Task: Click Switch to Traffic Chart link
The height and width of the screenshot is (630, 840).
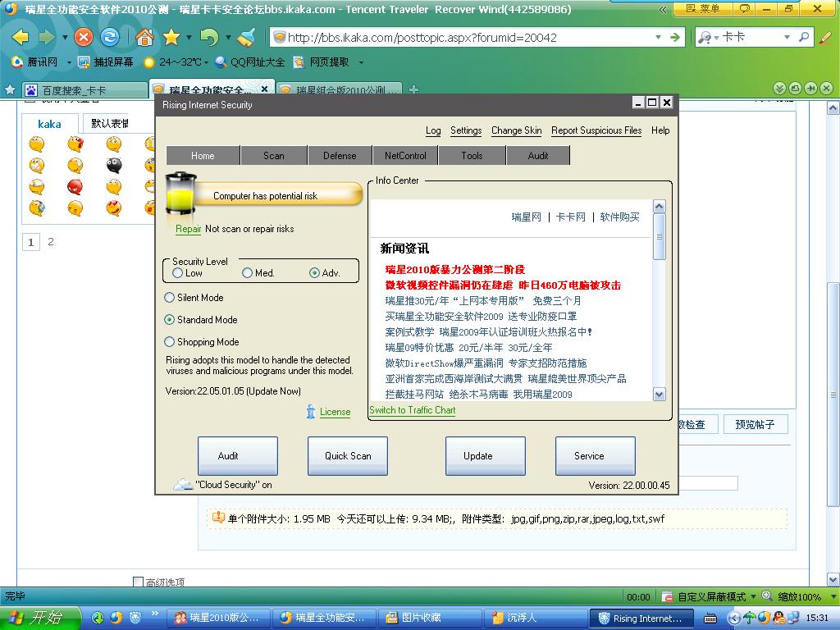Action: pyautogui.click(x=413, y=410)
